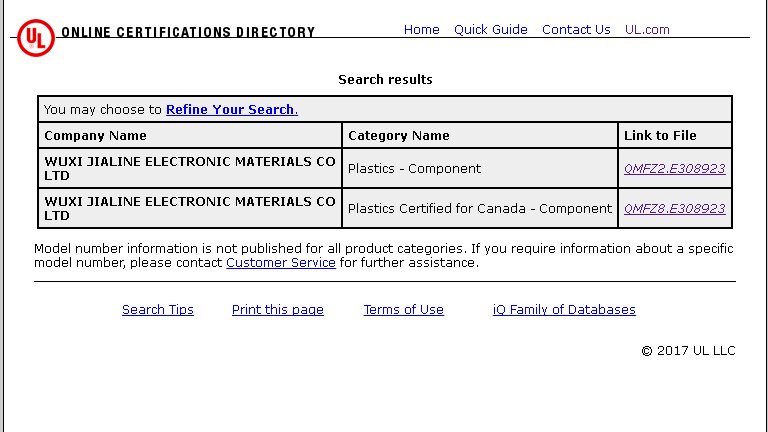Click Online Certifications Directory title text
The height and width of the screenshot is (432, 768).
click(188, 33)
